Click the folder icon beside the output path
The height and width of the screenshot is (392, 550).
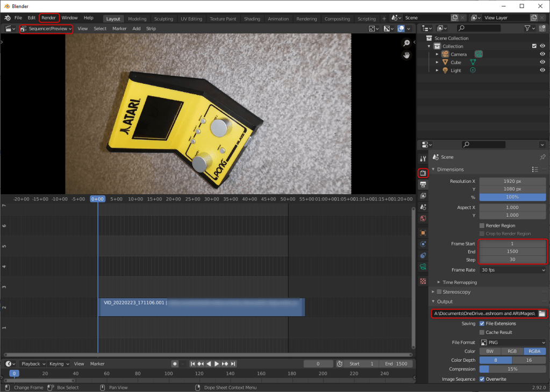(x=542, y=313)
